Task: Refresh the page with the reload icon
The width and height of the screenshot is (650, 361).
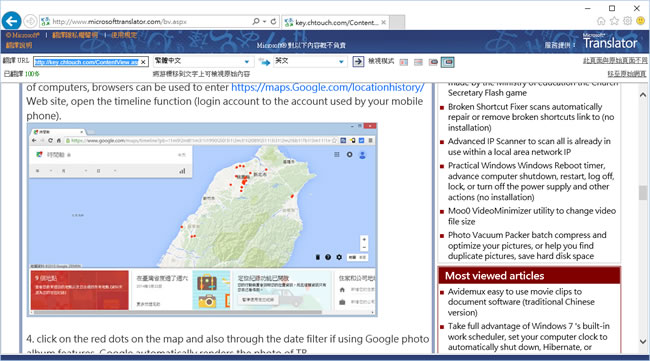Action: (x=273, y=21)
